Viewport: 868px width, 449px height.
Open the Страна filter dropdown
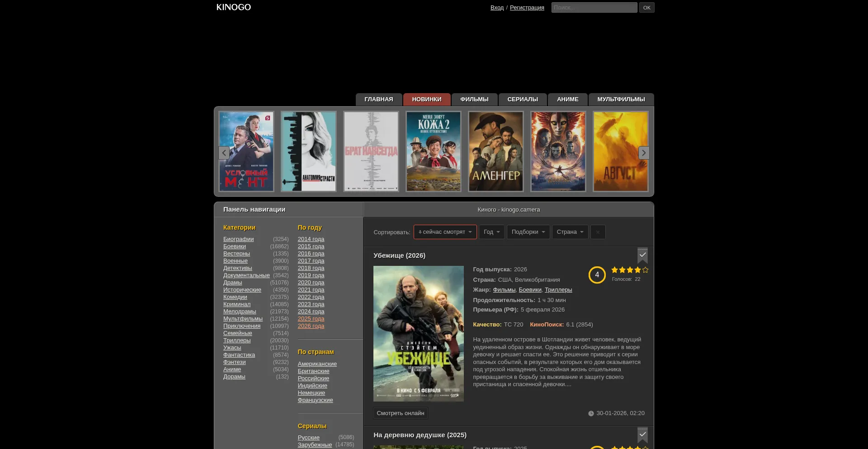pyautogui.click(x=570, y=232)
